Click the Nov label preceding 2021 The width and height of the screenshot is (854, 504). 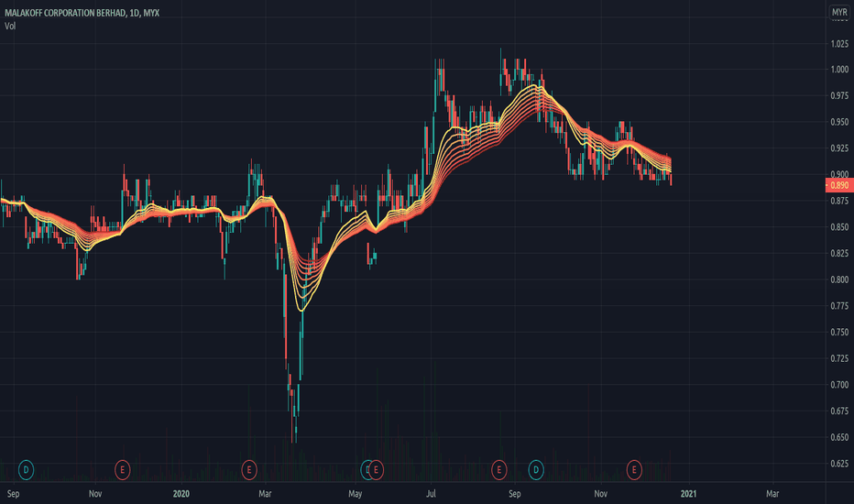(601, 494)
